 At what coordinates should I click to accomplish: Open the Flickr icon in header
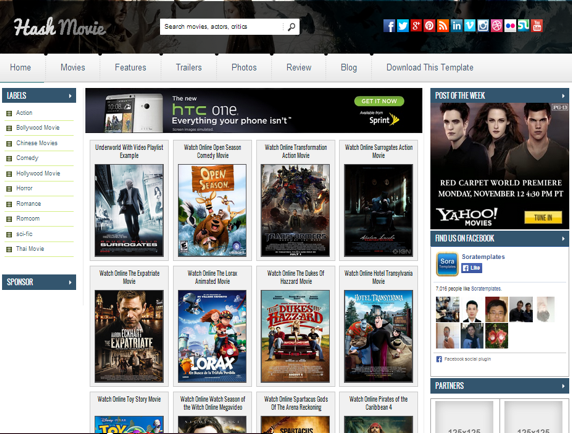510,26
